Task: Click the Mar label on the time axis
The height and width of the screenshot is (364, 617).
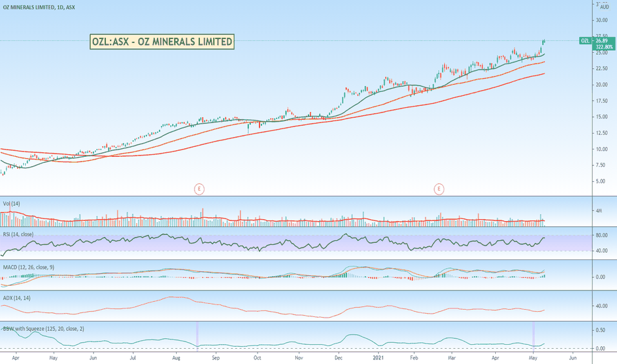Action: [451, 357]
